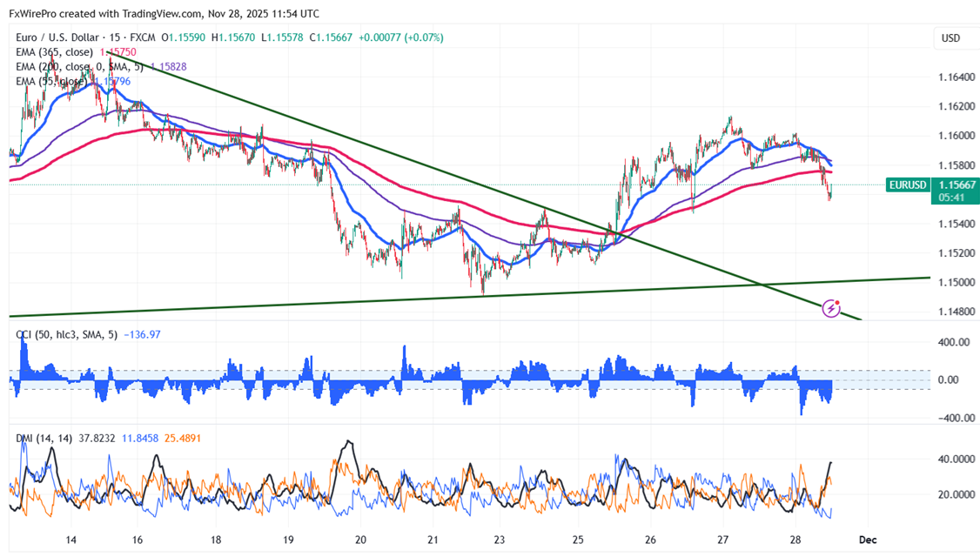Image resolution: width=980 pixels, height=557 pixels.
Task: Click the EMA (365, close) indicator legend
Action: click(54, 52)
